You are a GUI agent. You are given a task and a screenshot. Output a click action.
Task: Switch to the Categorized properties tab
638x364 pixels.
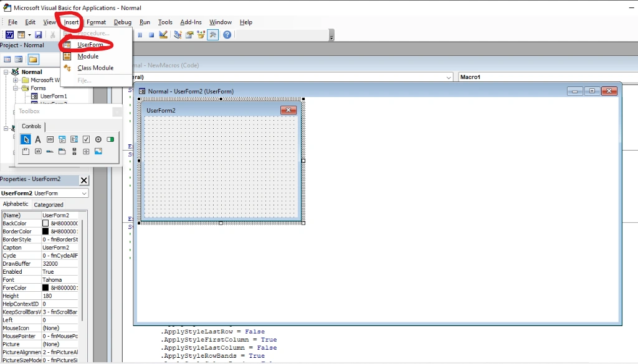(x=49, y=205)
